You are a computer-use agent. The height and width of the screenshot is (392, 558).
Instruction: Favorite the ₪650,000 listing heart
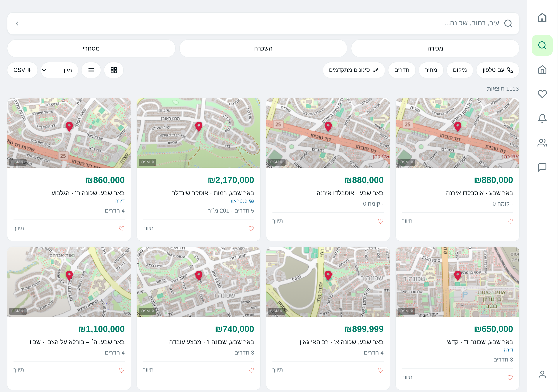pyautogui.click(x=510, y=377)
